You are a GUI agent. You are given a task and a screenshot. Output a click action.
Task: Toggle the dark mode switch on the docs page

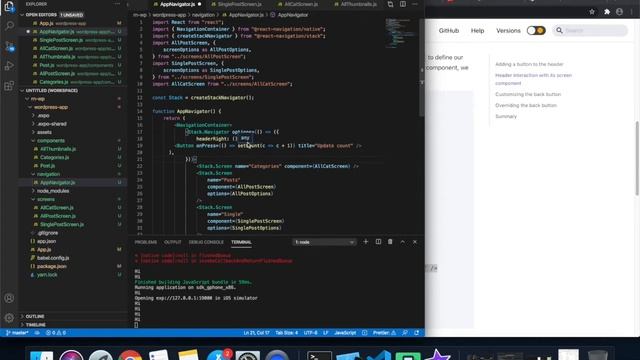click(x=536, y=31)
